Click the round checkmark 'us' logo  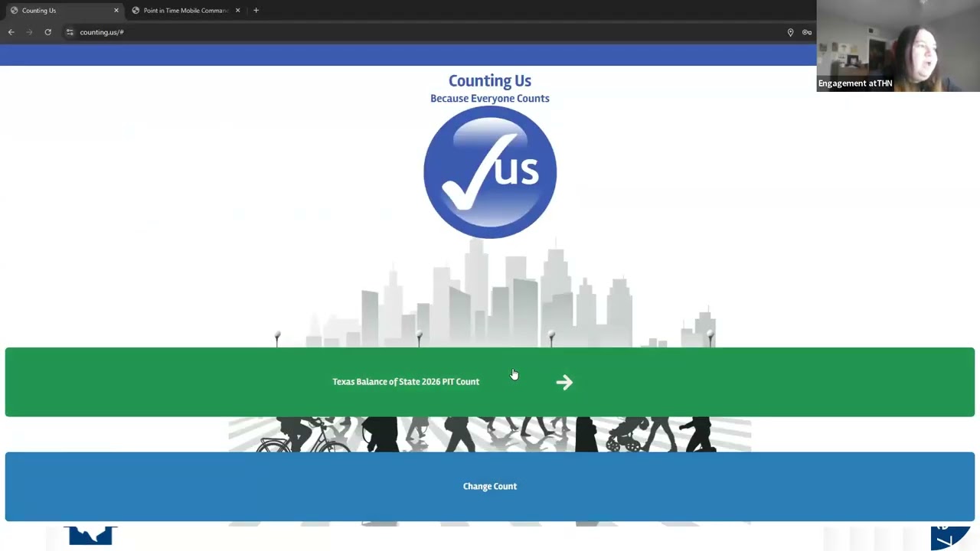490,172
